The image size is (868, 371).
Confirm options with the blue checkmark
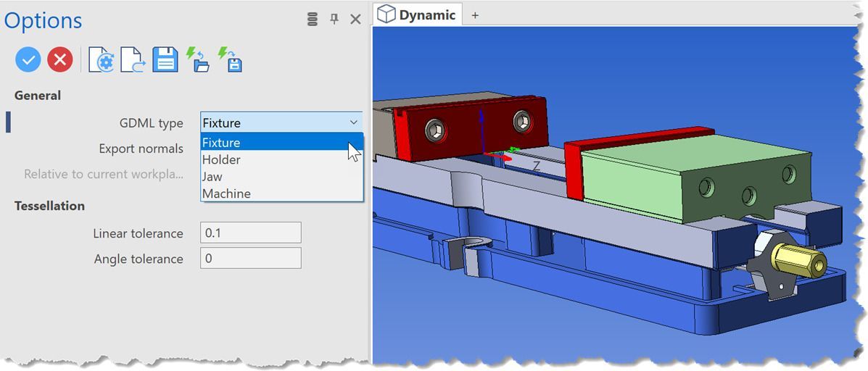coord(28,59)
